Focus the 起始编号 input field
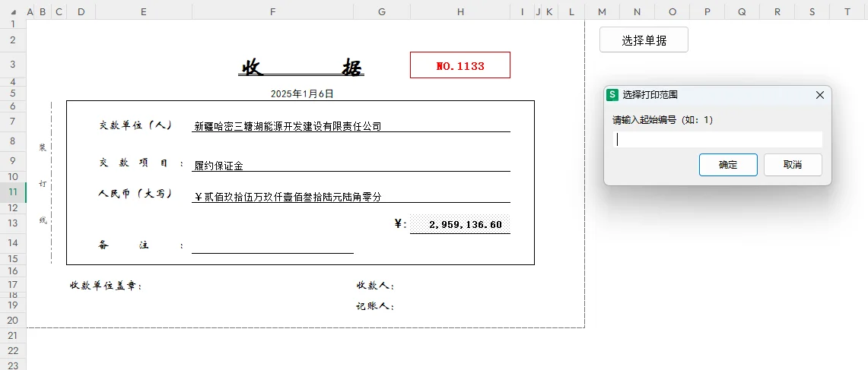 pos(717,139)
